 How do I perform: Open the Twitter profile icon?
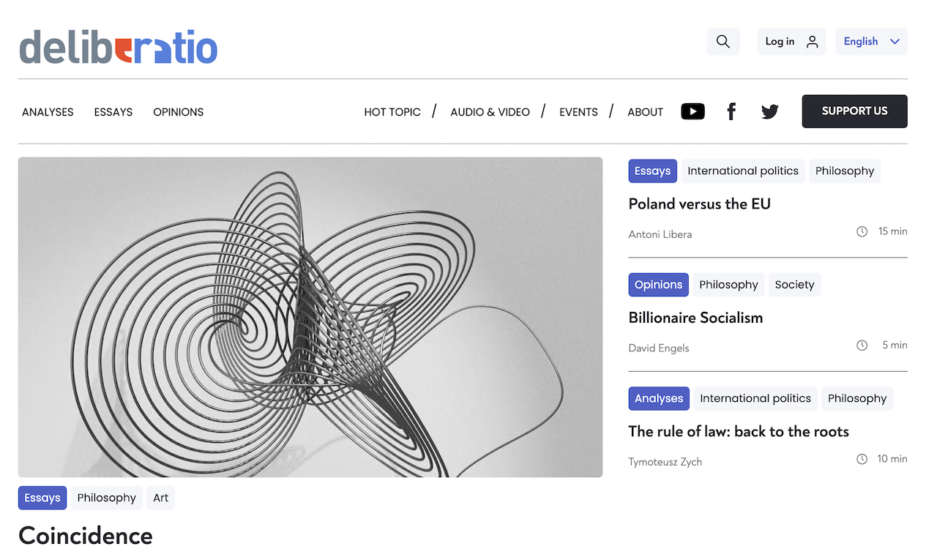(769, 111)
